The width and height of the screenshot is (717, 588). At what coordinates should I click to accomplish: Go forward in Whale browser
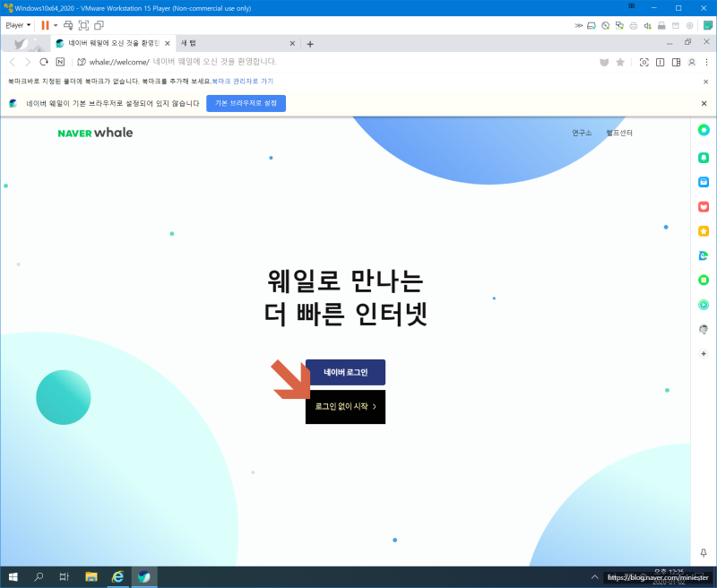pos(28,62)
